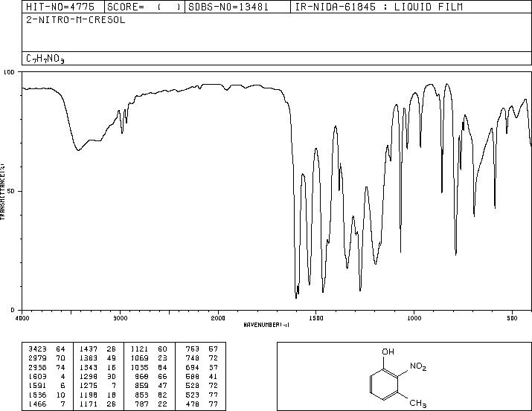Screen dimensions: 532x411
Task: Click the molecular formula C7H7NO3
Action: [45, 59]
